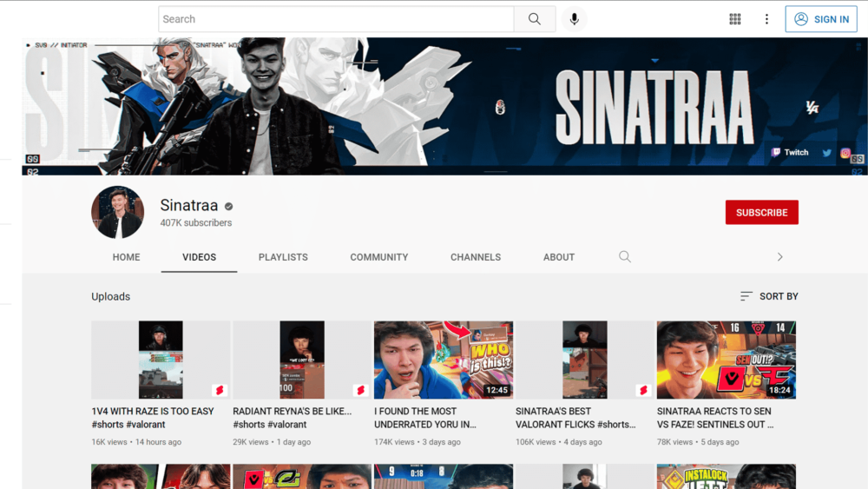868x489 pixels.
Task: Click '407K subscribers' text
Action: click(196, 222)
